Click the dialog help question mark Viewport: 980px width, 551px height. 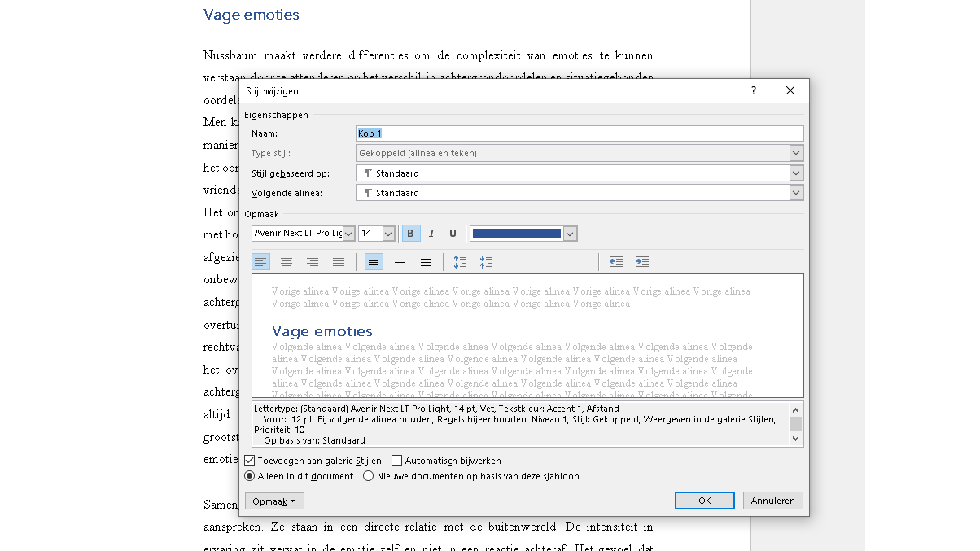click(x=754, y=91)
